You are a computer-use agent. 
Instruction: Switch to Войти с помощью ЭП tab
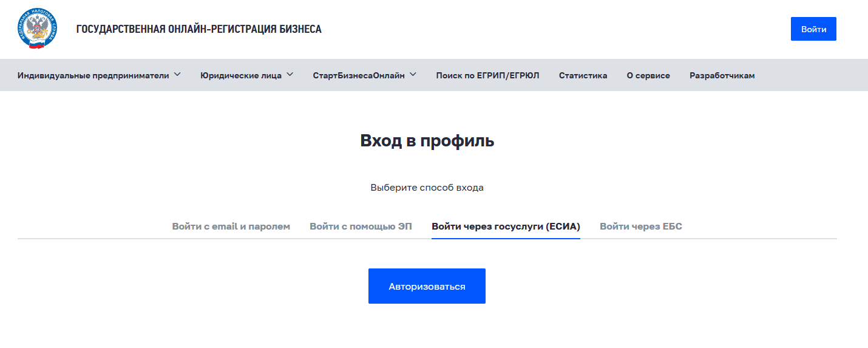tap(361, 227)
